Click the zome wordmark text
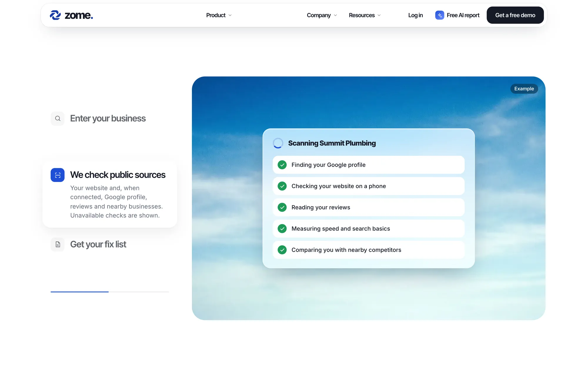 (79, 15)
